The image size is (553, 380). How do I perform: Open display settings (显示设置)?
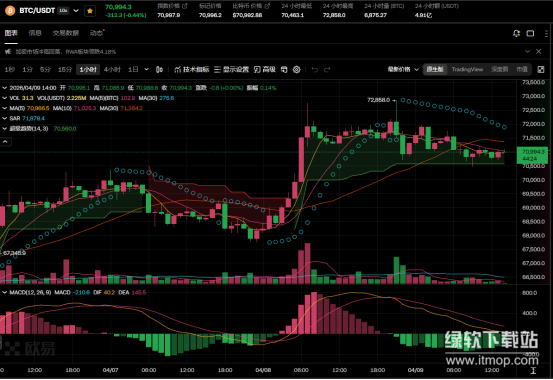[231, 70]
